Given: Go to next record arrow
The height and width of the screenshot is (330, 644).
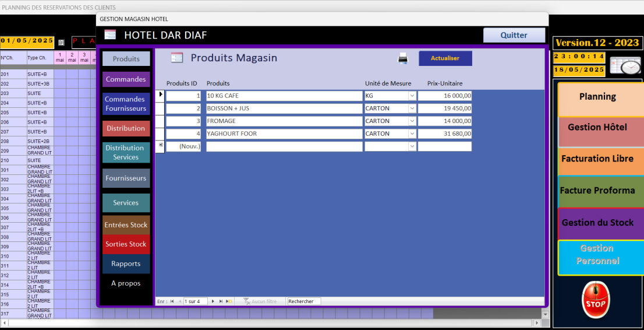Looking at the screenshot, I should pos(213,301).
